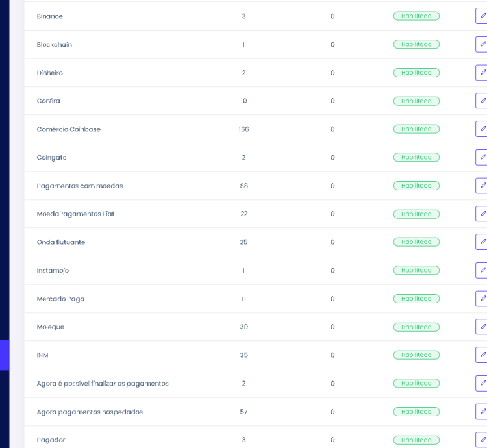Click edit icon for Confira row
This screenshot has height=448, width=487.
(482, 101)
